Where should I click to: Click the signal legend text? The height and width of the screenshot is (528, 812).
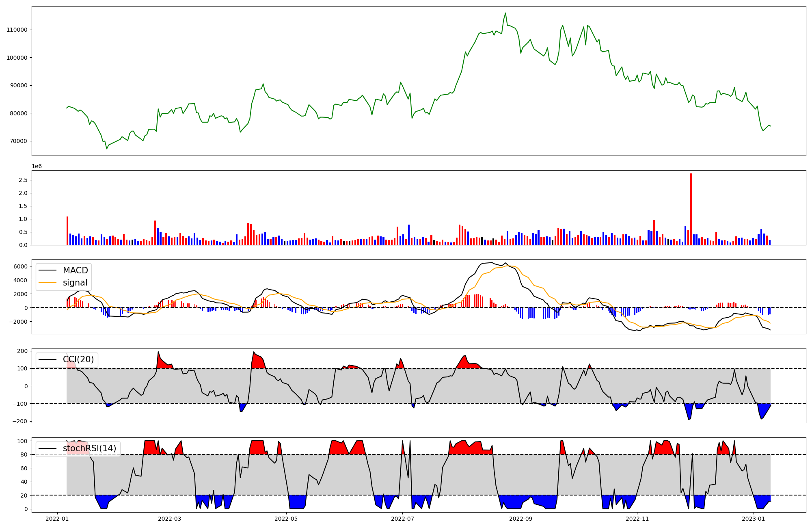point(75,283)
